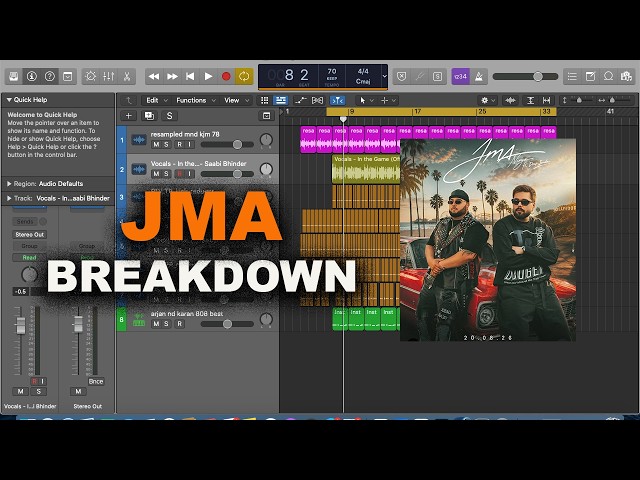Switch to grid view icon
This screenshot has width=640, height=480.
[x=264, y=100]
